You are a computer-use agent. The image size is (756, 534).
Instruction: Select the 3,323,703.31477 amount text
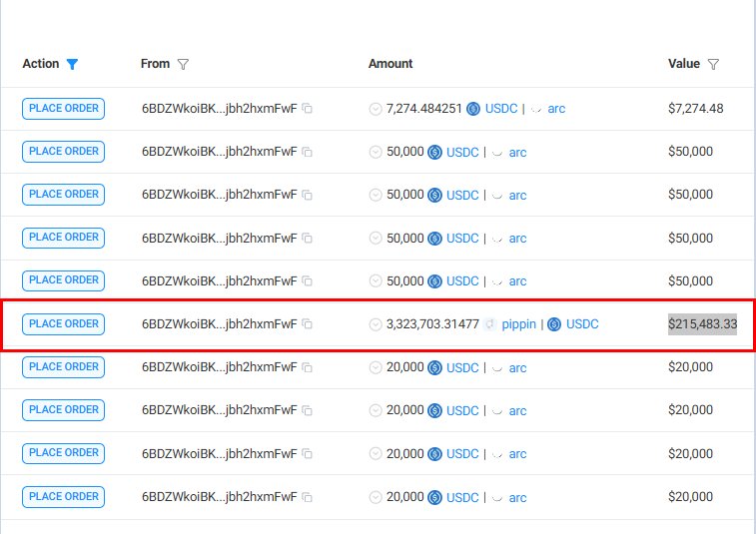432,324
